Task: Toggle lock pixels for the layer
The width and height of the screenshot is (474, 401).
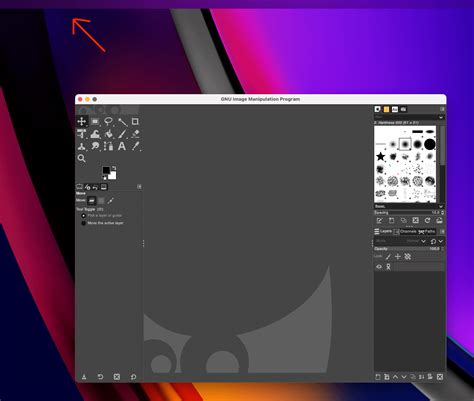Action: pos(388,257)
